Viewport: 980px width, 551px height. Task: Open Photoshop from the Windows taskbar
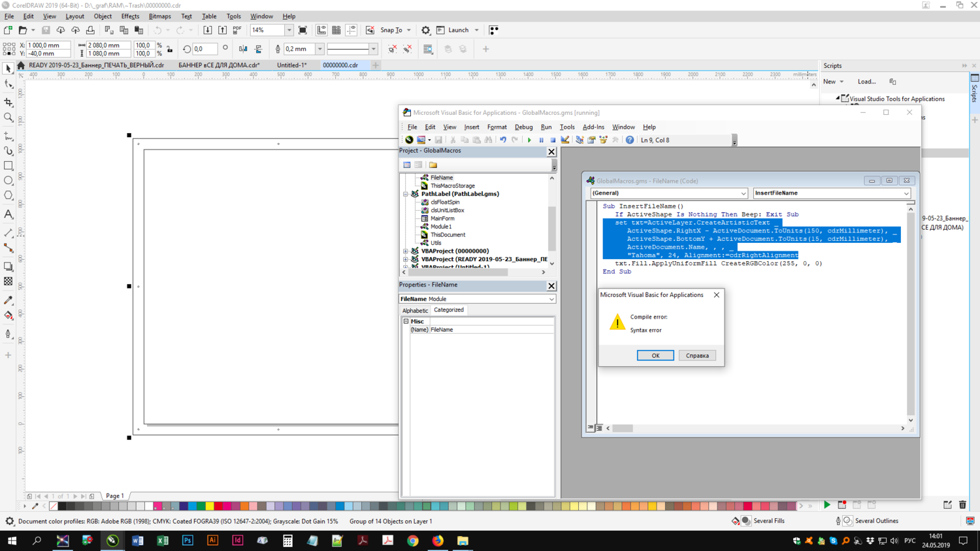pyautogui.click(x=188, y=541)
